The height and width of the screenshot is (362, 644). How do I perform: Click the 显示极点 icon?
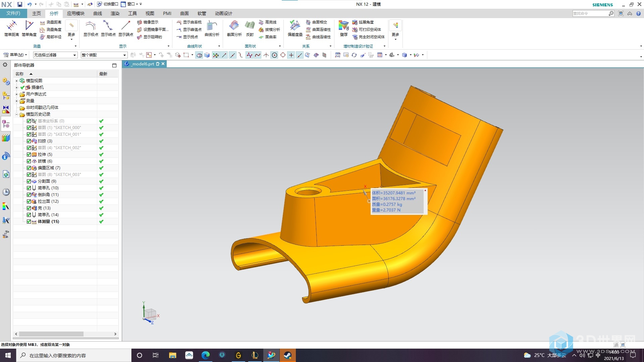pyautogui.click(x=91, y=28)
